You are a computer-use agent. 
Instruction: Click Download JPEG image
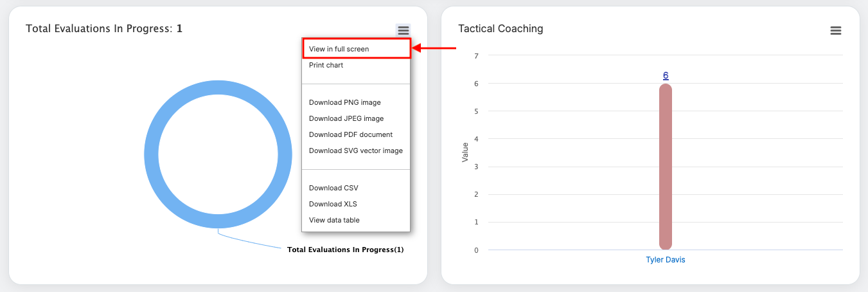point(346,118)
